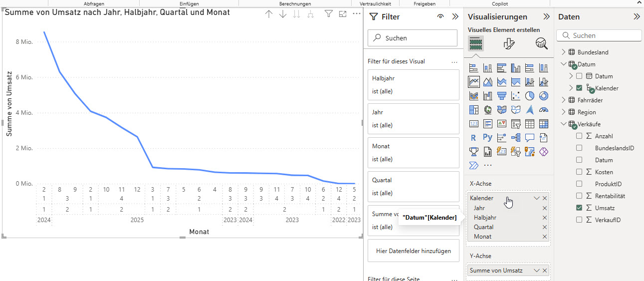Check the Anzahl field checkbox
The image size is (644, 281).
tap(579, 136)
